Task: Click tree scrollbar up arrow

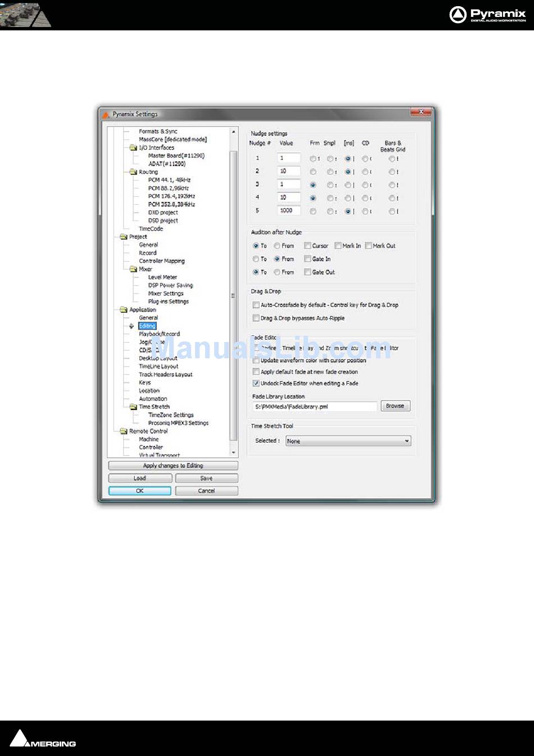Action: (x=234, y=131)
